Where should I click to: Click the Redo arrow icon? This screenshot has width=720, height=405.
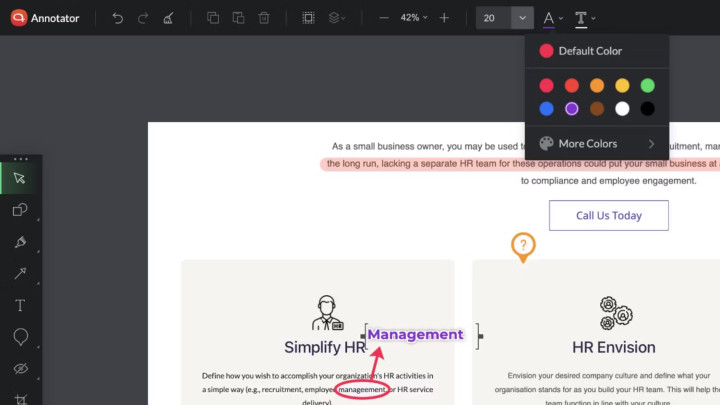143,18
